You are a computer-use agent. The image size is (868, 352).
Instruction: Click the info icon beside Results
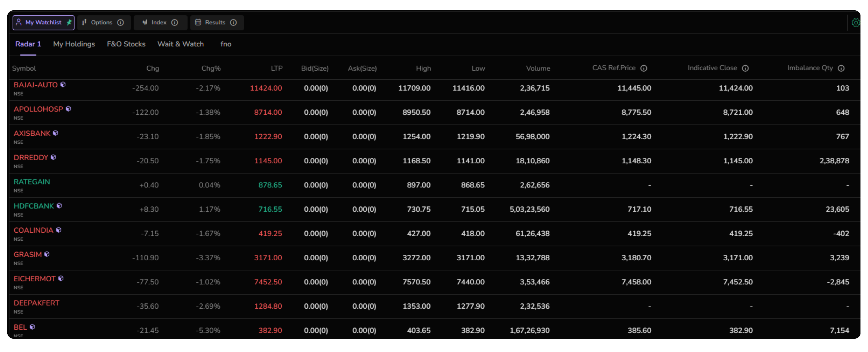click(233, 22)
